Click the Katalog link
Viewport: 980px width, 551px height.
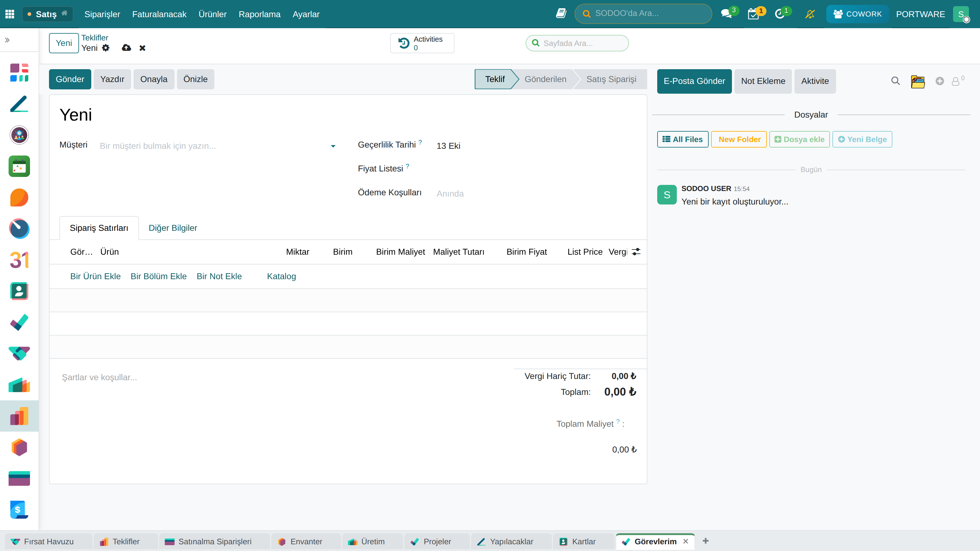pyautogui.click(x=281, y=276)
